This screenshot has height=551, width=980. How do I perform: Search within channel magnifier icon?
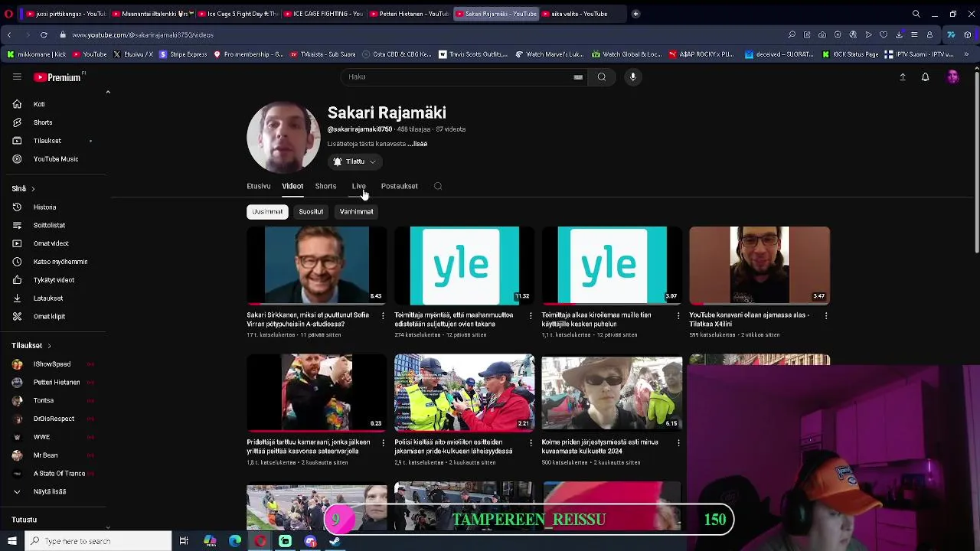(438, 186)
